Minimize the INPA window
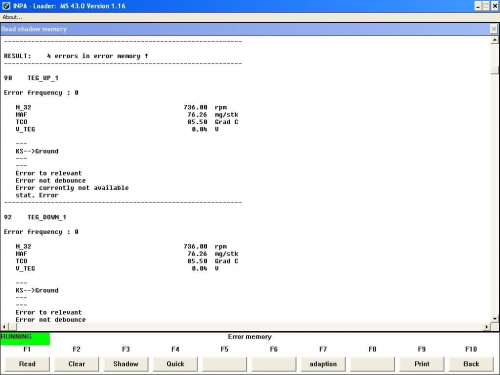 [478, 6]
